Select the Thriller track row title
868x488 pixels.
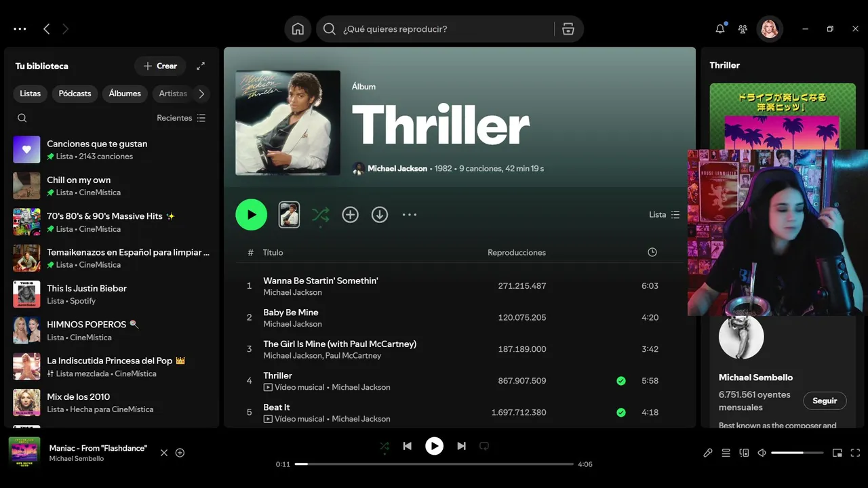click(x=277, y=375)
